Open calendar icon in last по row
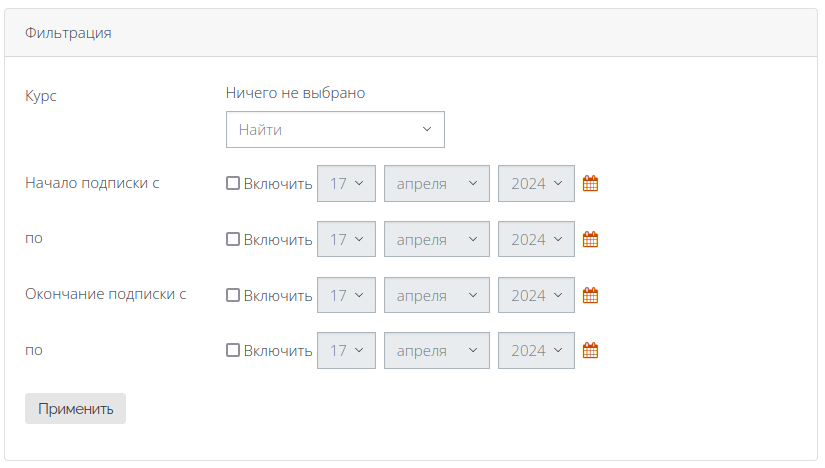825x468 pixels. tap(590, 350)
